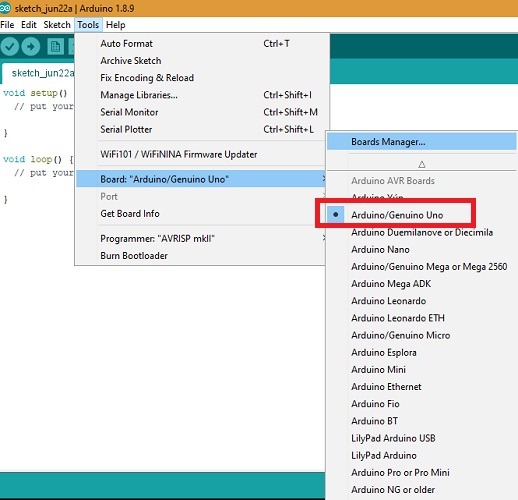Select Arduino BT board

point(422,421)
